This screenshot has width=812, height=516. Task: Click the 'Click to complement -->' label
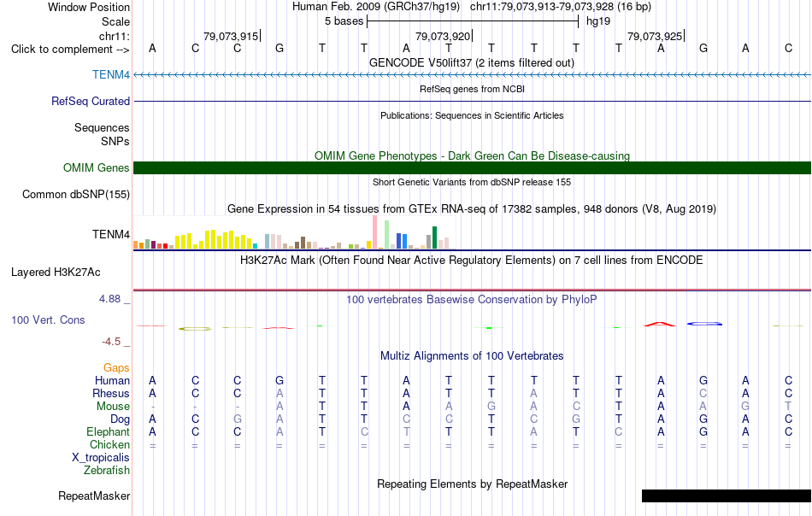pyautogui.click(x=70, y=50)
